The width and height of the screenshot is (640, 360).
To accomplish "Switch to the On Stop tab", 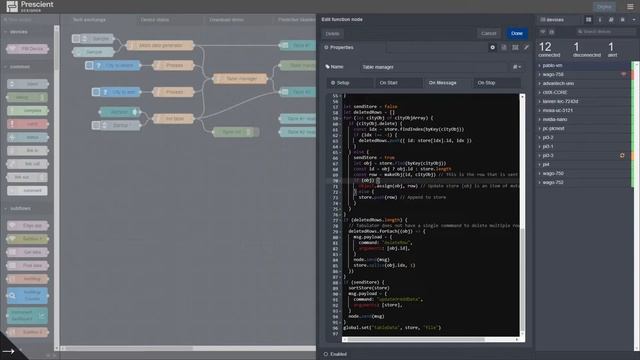I will coord(497,83).
